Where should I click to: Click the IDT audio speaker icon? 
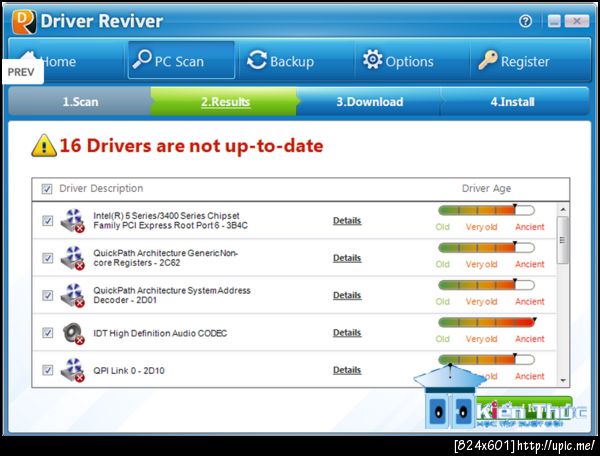pos(73,333)
